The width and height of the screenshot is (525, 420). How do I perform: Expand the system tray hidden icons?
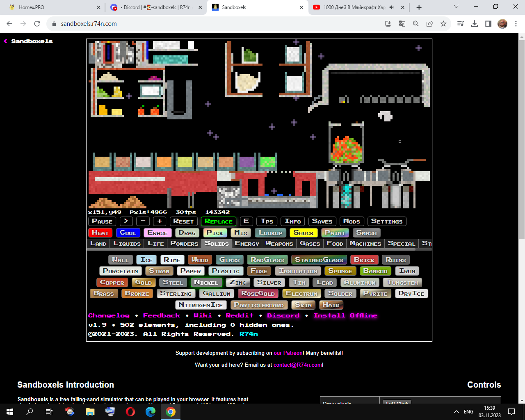click(x=456, y=412)
